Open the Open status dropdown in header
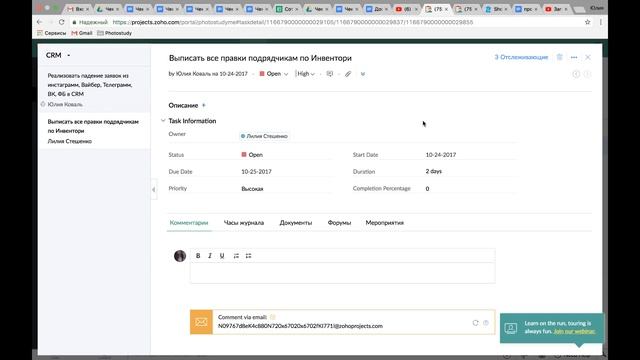The image size is (640, 360). [274, 74]
